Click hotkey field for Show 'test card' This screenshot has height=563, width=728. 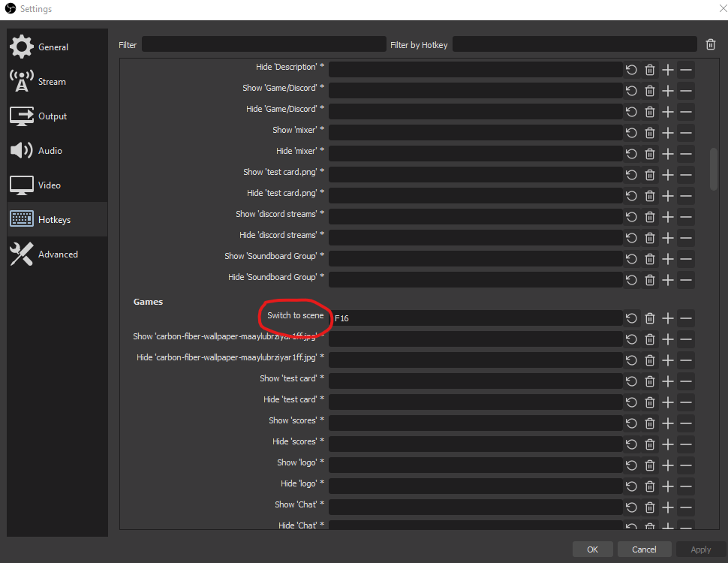coord(475,381)
